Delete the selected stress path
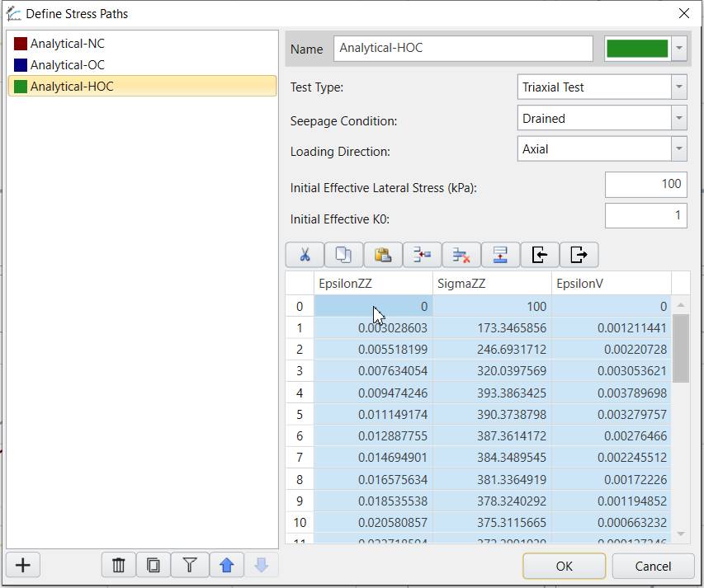 pos(118,565)
